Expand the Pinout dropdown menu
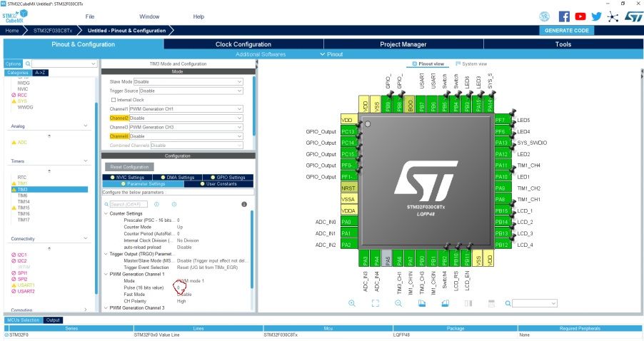644x341 pixels. coord(331,54)
